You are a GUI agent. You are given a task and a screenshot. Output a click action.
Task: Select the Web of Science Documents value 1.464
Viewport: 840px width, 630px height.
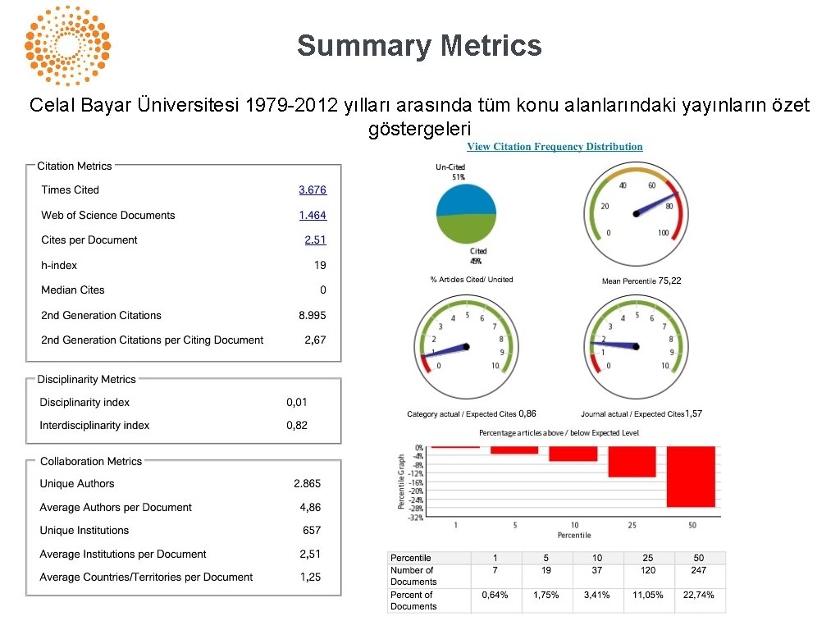pos(313,215)
